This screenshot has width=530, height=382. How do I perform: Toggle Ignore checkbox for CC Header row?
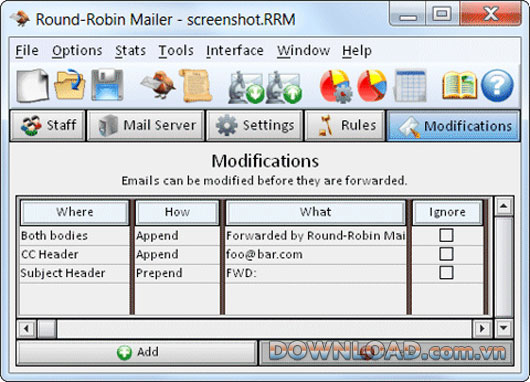click(446, 254)
